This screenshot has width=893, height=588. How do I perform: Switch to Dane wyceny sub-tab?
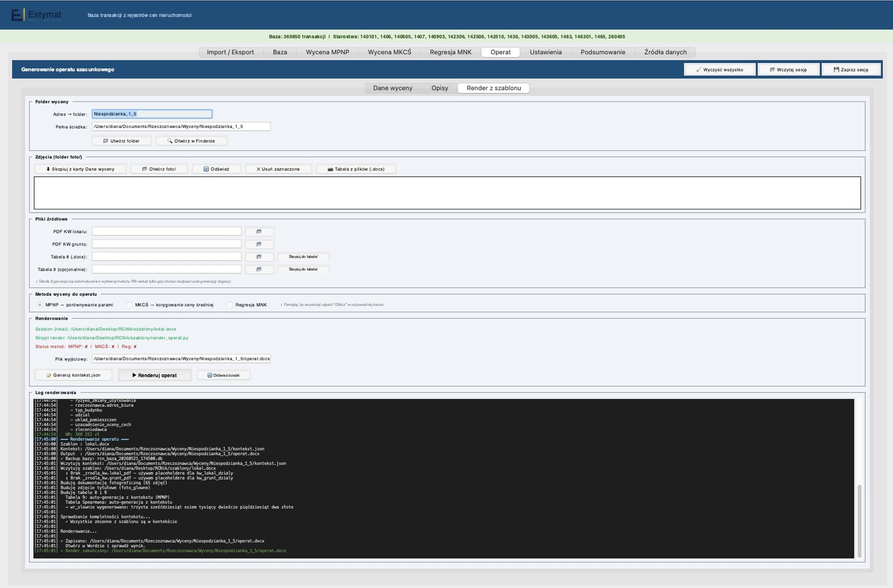coord(392,88)
